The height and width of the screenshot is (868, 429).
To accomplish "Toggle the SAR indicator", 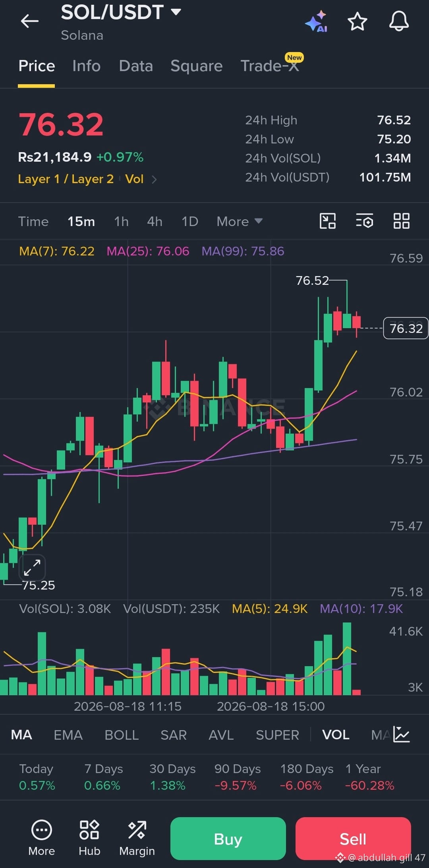I will point(174,735).
